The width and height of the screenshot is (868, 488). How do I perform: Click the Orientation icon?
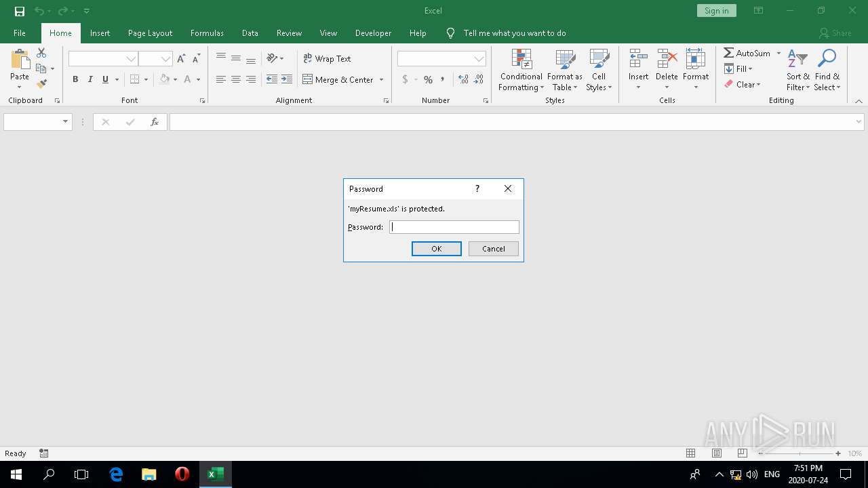coord(272,58)
